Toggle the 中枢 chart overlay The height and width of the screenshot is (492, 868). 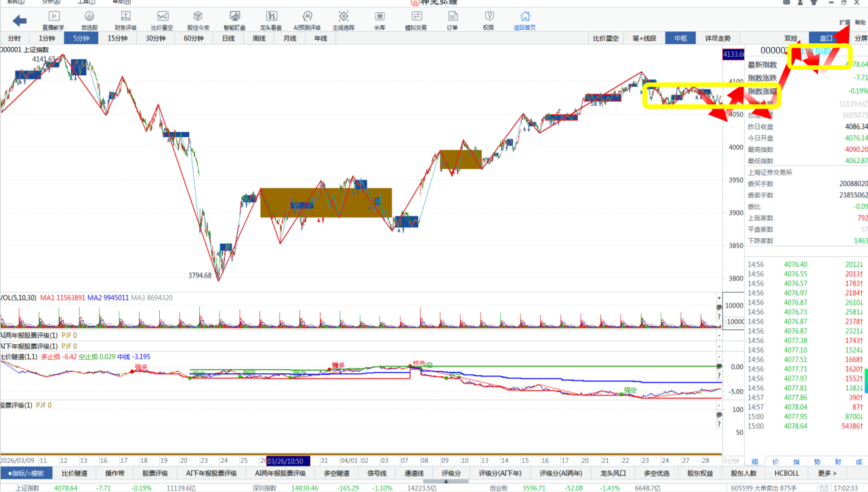click(680, 39)
